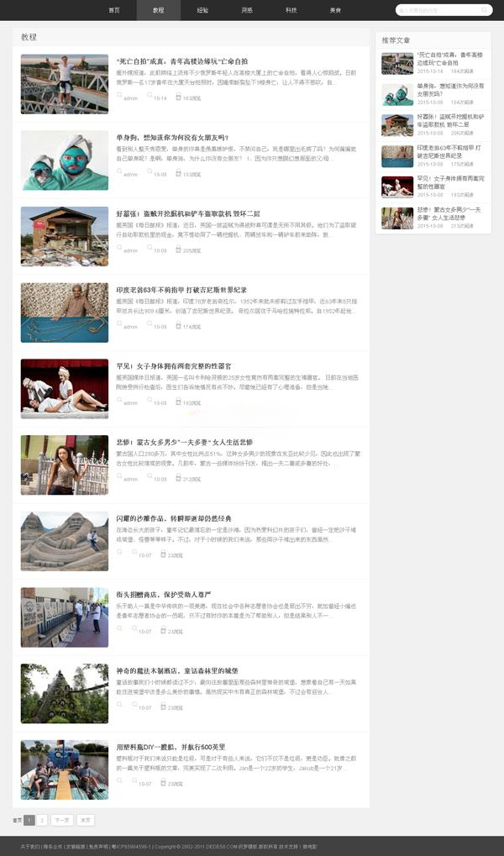Click date icon under the single dog article
Image resolution: width=504 pixels, height=856 pixels.
[149, 174]
